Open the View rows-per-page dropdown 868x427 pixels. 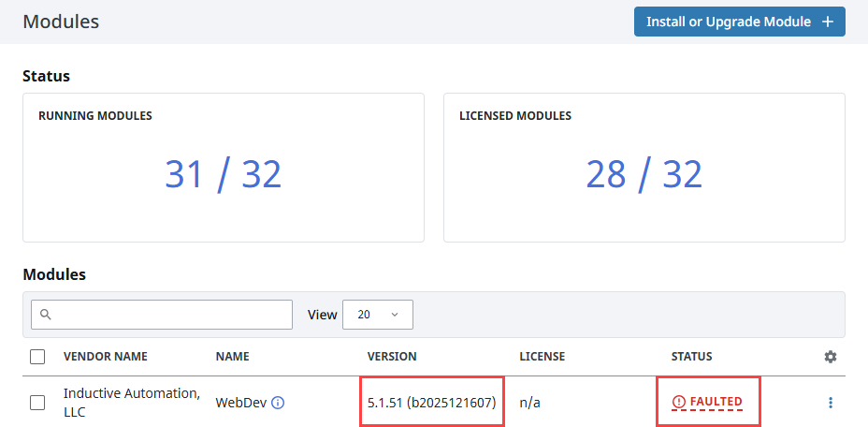[378, 315]
